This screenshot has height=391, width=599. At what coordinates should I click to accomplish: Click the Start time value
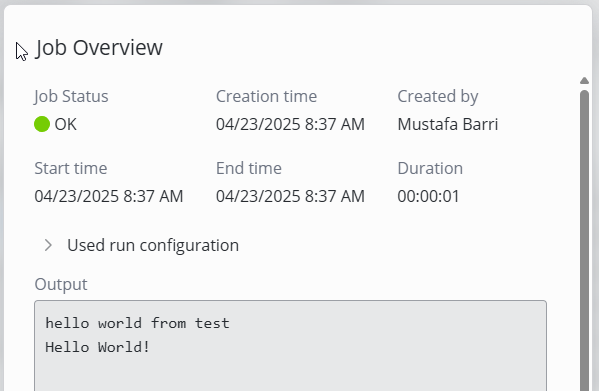click(x=109, y=196)
